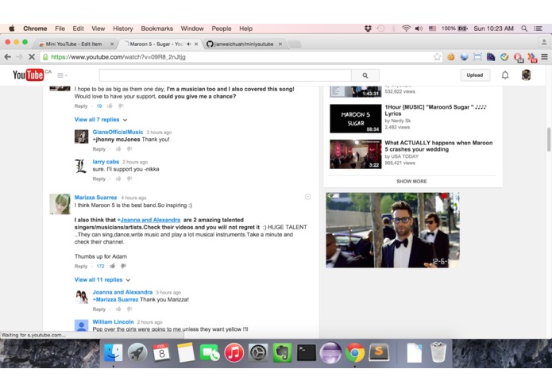
Task: Thumbs down larry cabs' reply
Action: (129, 179)
